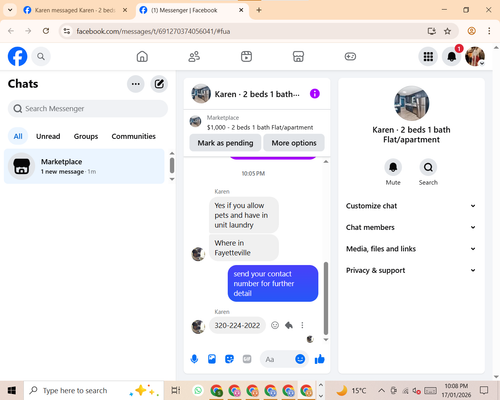Click More options button

[x=294, y=143]
